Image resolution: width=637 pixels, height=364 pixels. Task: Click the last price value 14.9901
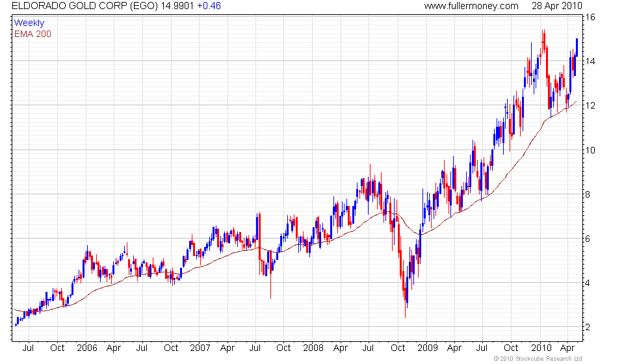point(177,6)
